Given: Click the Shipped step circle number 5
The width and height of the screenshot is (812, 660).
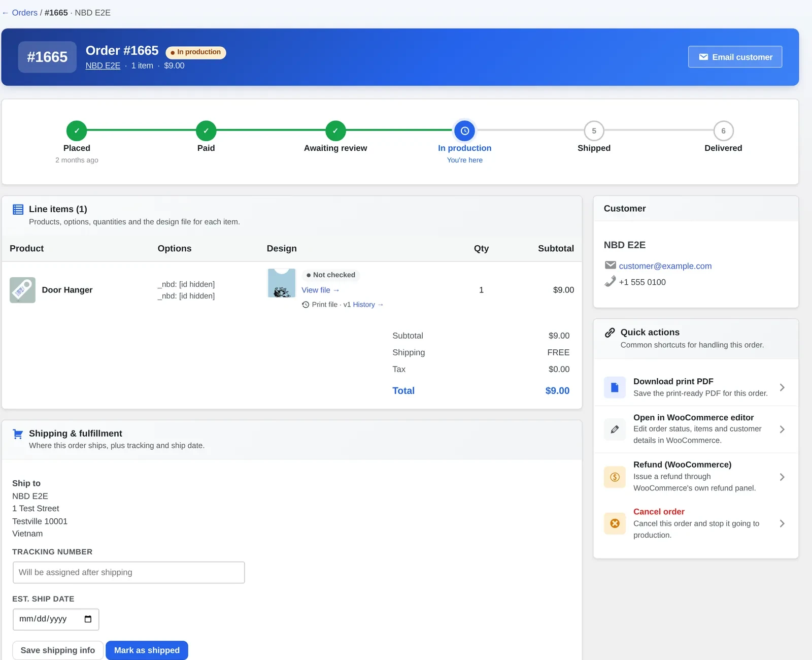Looking at the screenshot, I should click(x=594, y=131).
